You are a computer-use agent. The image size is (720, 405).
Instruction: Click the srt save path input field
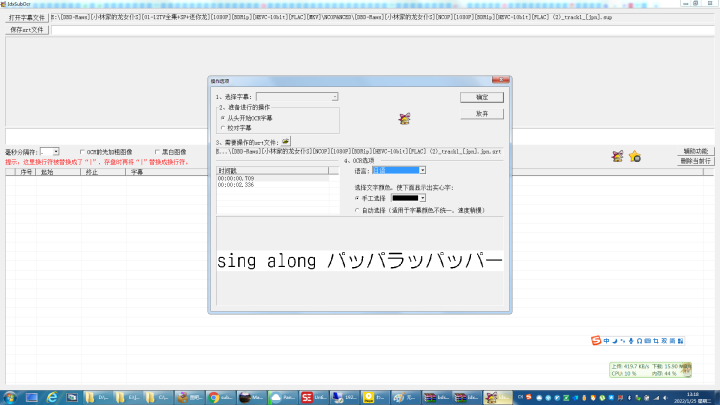click(x=382, y=30)
